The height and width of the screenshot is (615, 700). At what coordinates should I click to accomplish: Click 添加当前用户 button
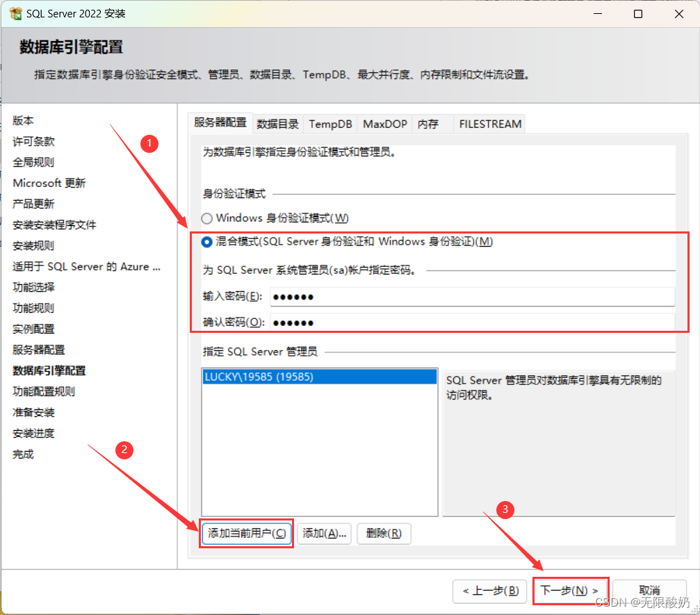247,534
